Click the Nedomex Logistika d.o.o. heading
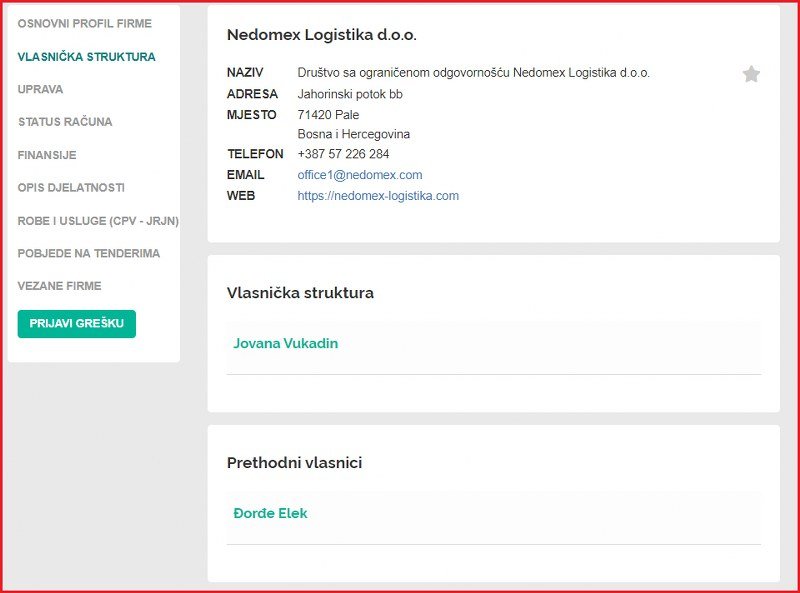This screenshot has width=800, height=593. point(322,35)
